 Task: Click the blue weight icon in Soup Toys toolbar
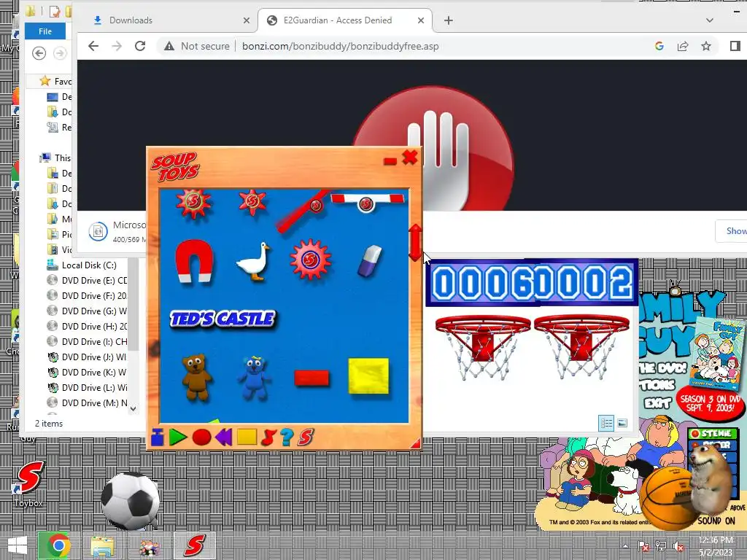(158, 437)
